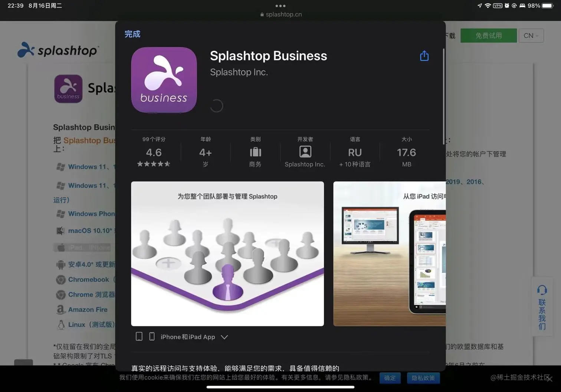Tap the 4+ age rating block
561x392 pixels.
pos(206,152)
